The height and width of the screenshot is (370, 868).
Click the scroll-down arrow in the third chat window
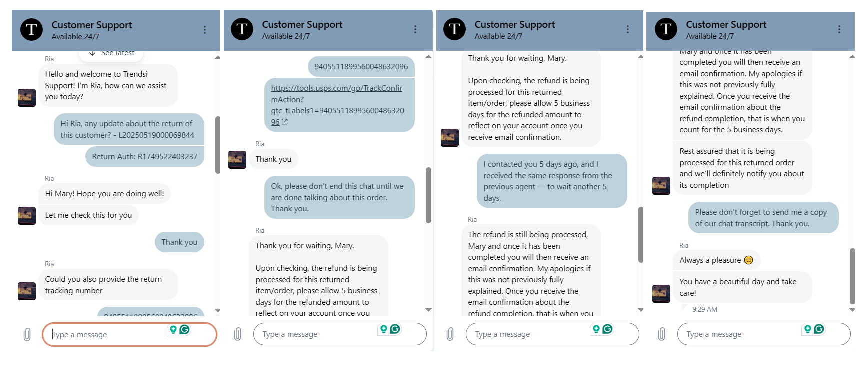point(641,310)
